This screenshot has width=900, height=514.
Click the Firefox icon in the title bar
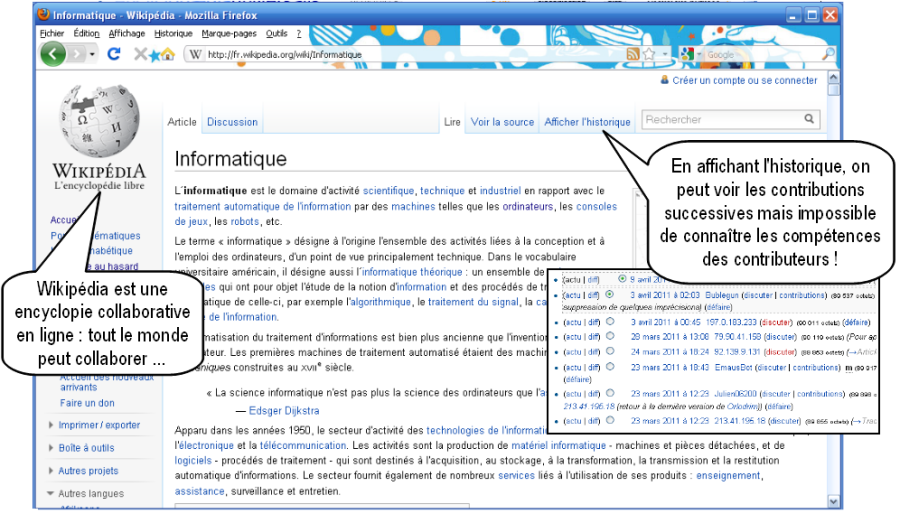pos(44,14)
